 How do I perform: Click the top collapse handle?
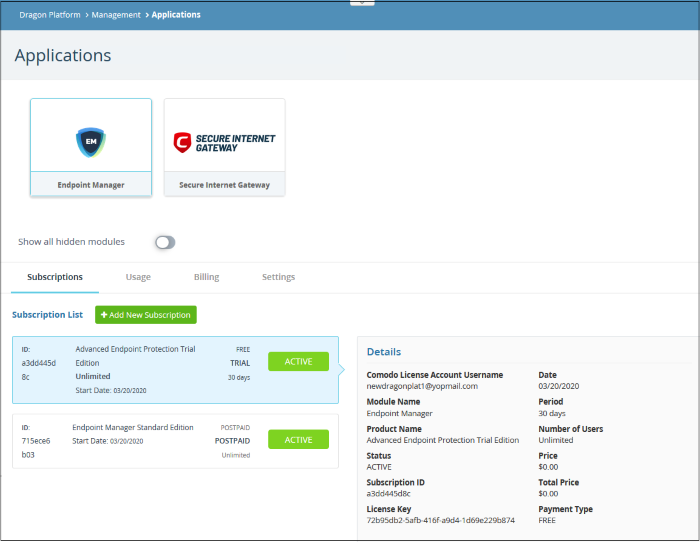click(x=362, y=3)
